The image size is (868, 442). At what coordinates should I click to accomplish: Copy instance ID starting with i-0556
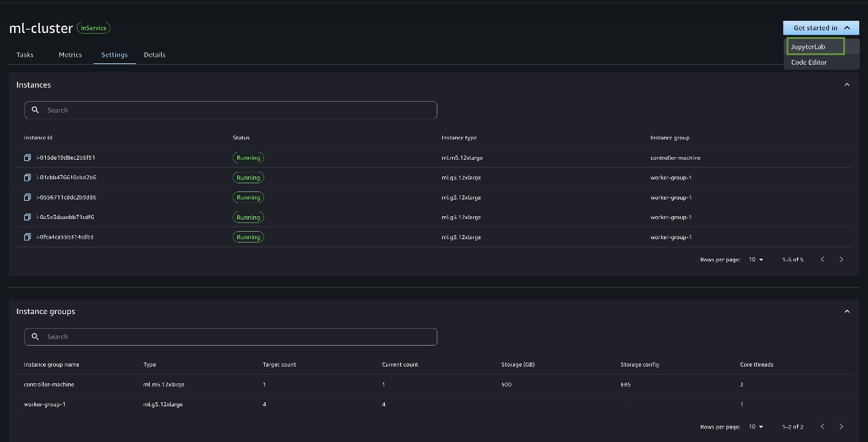tap(28, 197)
